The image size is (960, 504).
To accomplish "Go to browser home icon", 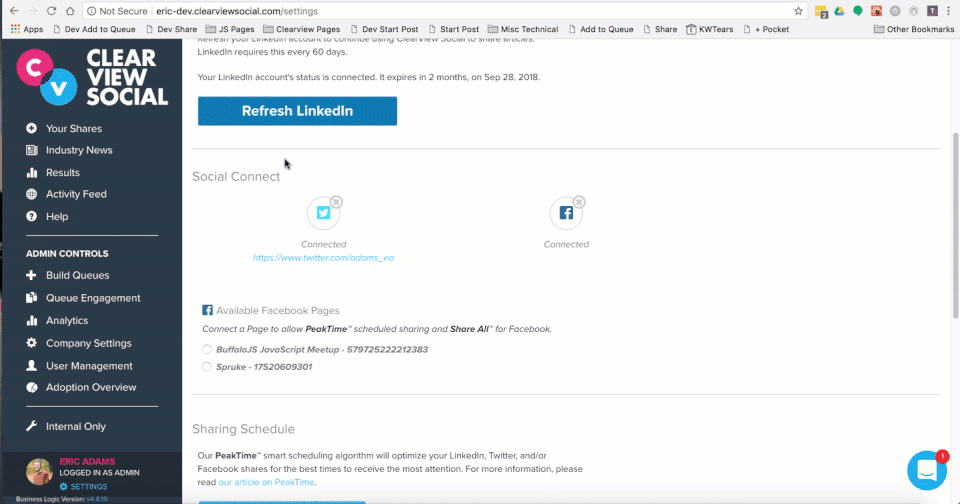I will click(x=70, y=11).
